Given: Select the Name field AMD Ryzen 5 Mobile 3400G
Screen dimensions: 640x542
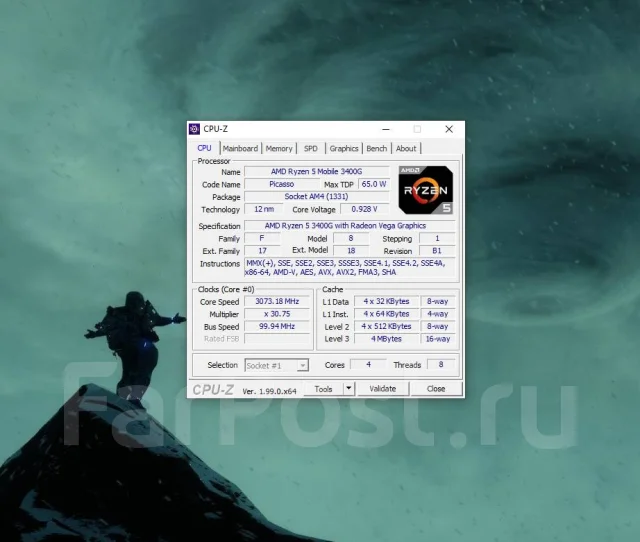Looking at the screenshot, I should click(x=317, y=172).
